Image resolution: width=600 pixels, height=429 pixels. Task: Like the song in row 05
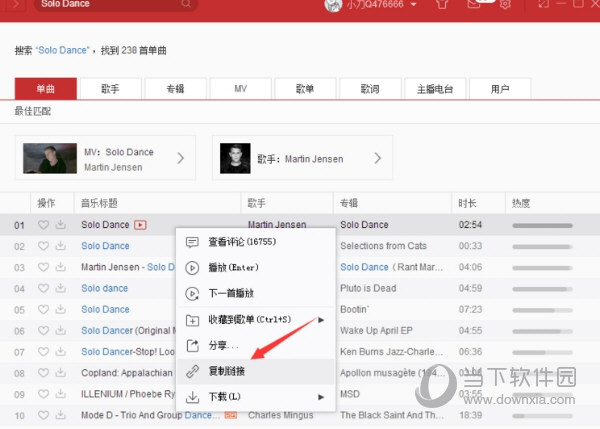(43, 309)
